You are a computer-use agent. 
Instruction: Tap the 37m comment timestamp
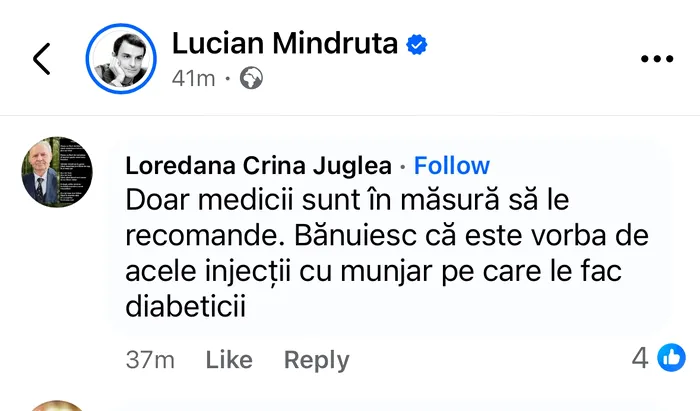(151, 360)
